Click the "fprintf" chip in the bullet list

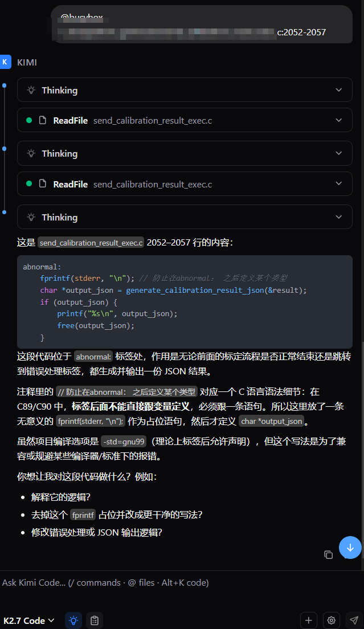83,514
